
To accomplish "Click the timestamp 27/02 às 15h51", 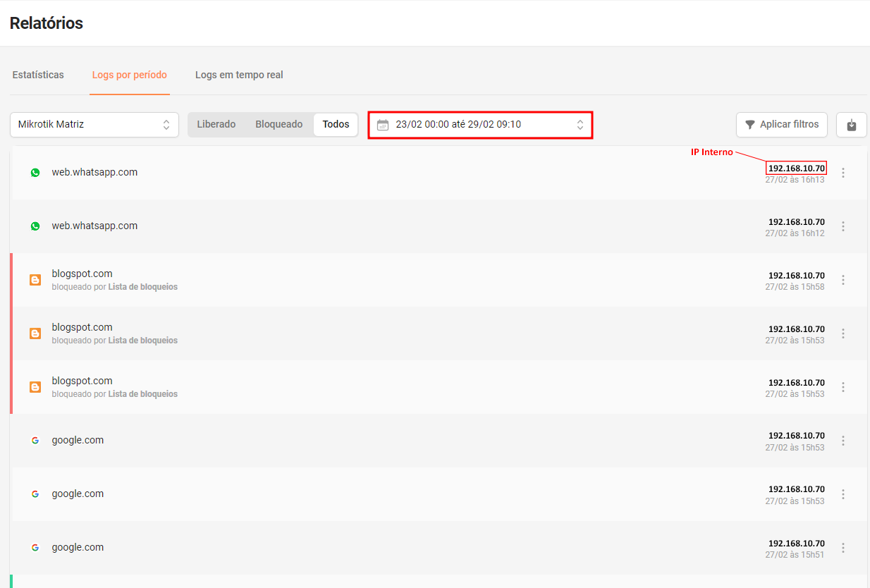I will pyautogui.click(x=795, y=555).
